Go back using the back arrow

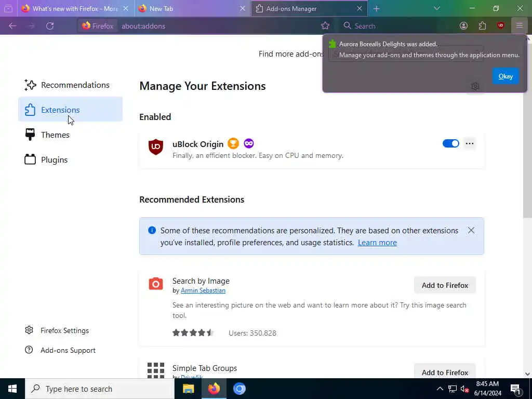click(12, 26)
